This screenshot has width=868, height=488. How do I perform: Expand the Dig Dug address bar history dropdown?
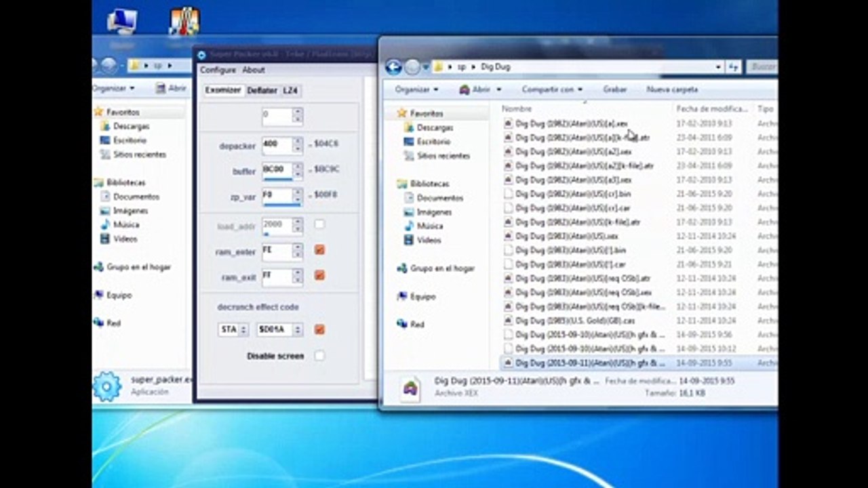pyautogui.click(x=718, y=67)
